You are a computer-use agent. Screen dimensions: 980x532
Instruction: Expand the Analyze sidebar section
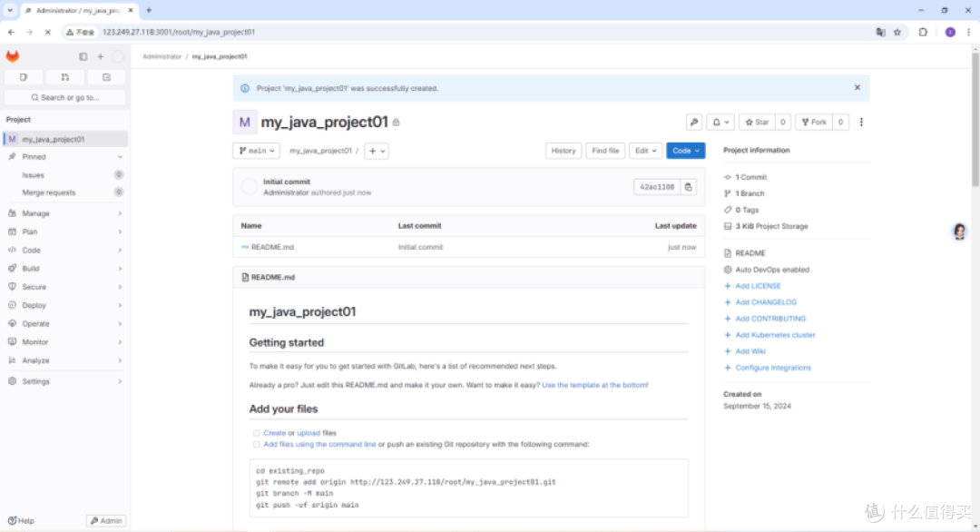point(65,360)
